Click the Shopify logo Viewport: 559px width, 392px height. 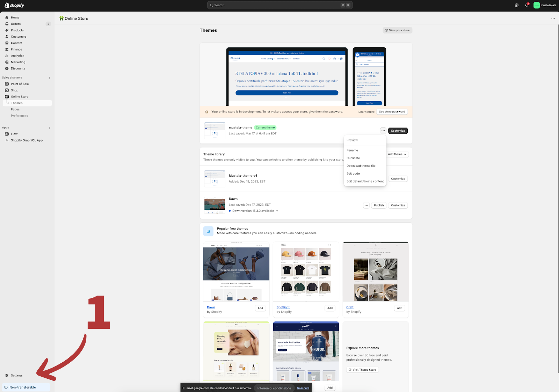pyautogui.click(x=14, y=5)
